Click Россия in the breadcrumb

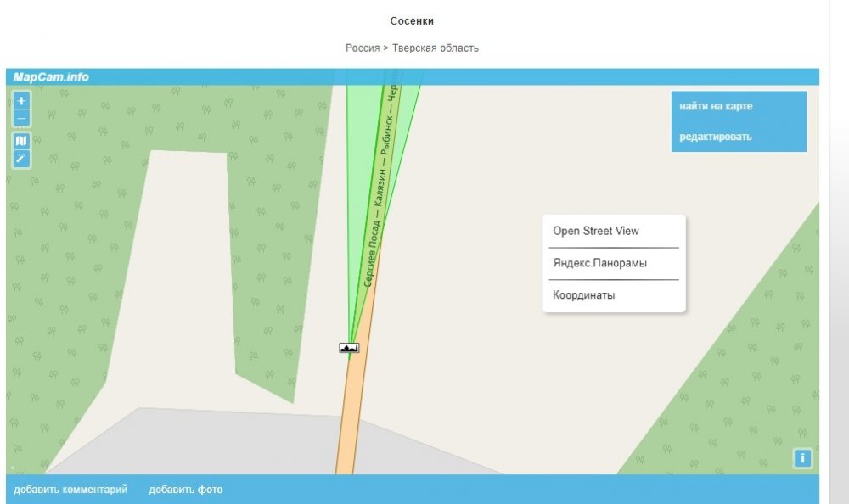[363, 48]
